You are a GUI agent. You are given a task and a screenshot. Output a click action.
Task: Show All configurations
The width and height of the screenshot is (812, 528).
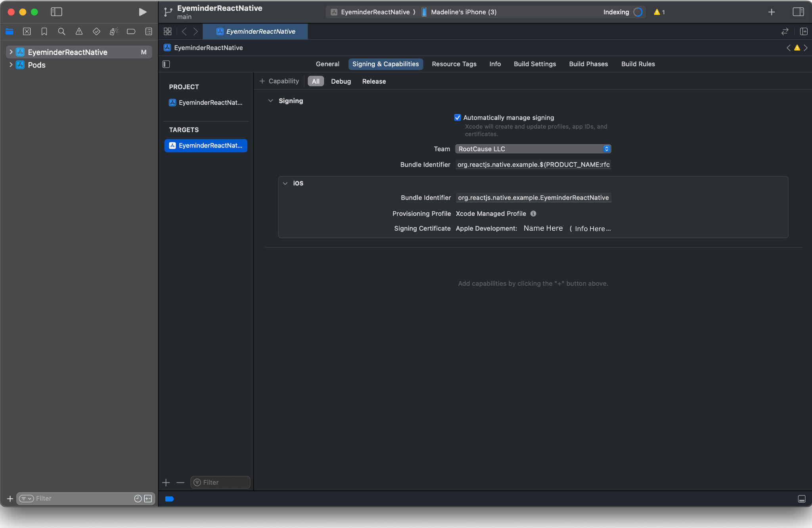[316, 81]
